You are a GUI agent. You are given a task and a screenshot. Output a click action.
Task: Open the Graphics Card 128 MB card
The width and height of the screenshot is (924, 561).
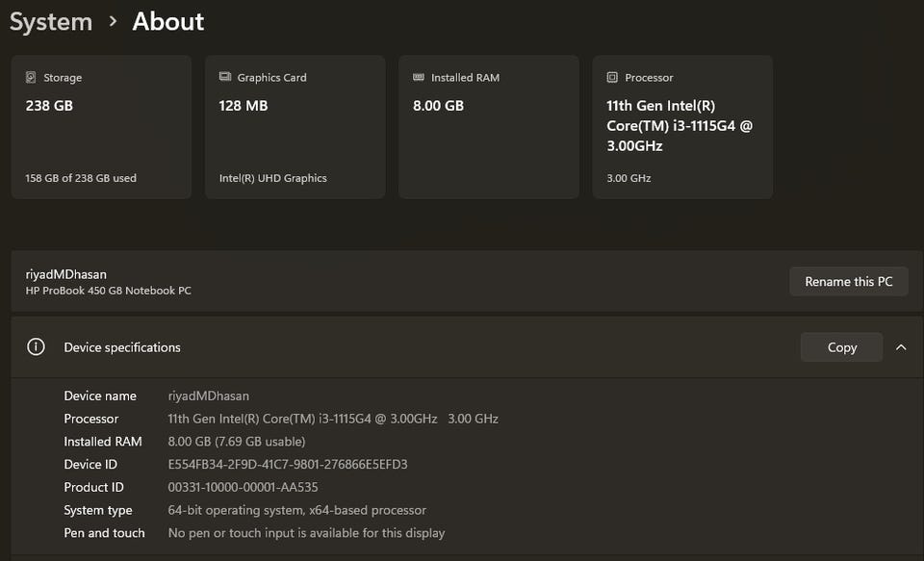[295, 127]
